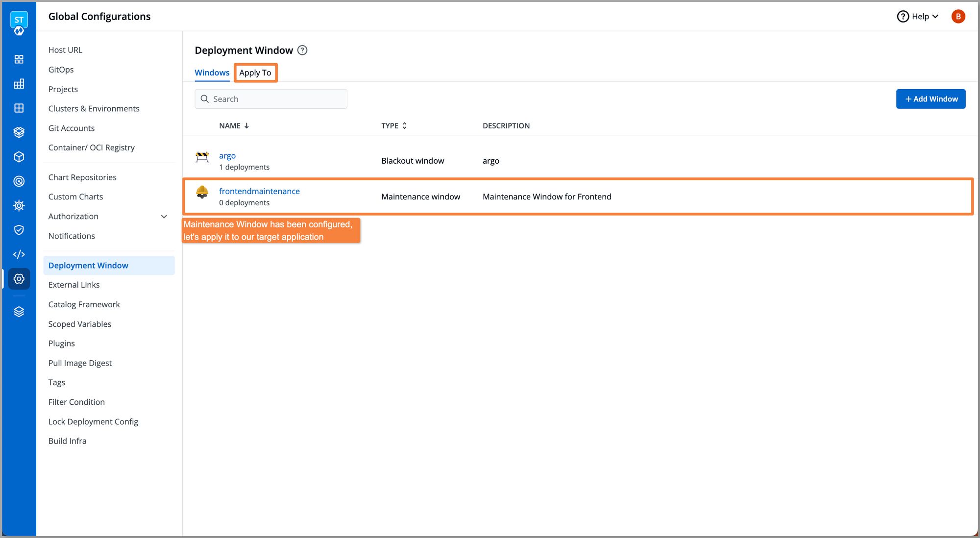Image resolution: width=980 pixels, height=538 pixels.
Task: Click the Search input field
Action: coord(271,98)
